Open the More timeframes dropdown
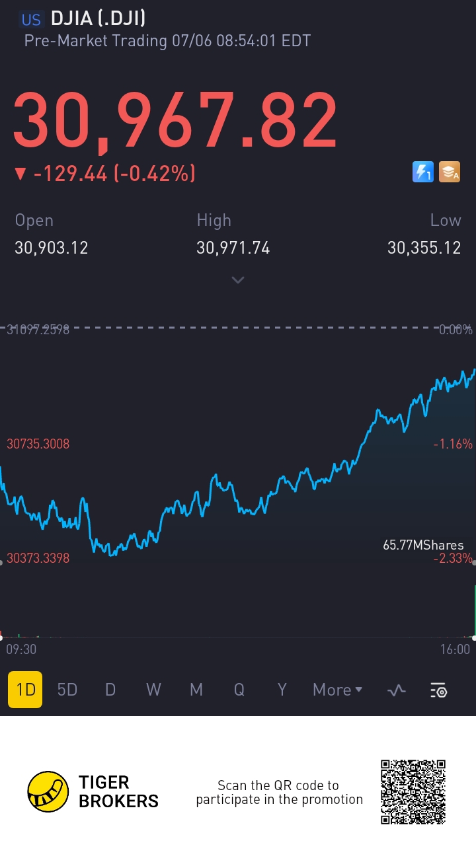This screenshot has width=476, height=868. pos(338,690)
